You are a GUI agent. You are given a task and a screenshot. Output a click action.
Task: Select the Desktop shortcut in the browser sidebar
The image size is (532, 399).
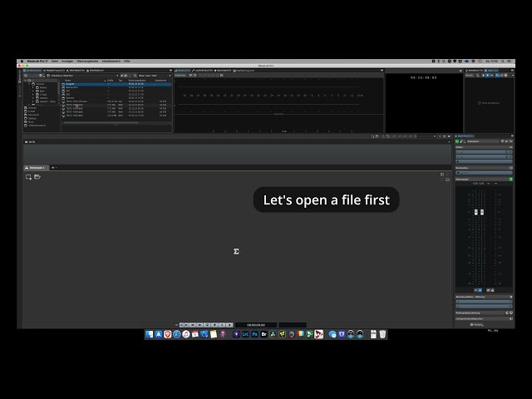[x=31, y=118]
